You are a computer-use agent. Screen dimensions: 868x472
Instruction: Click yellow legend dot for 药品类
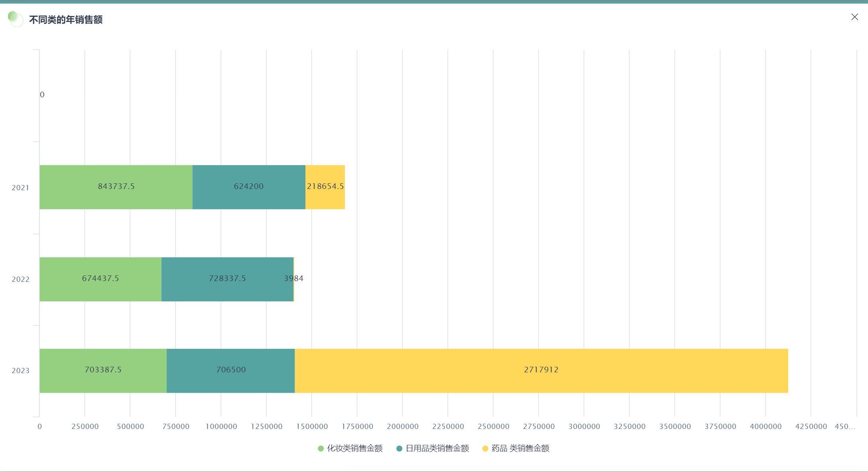[485, 448]
